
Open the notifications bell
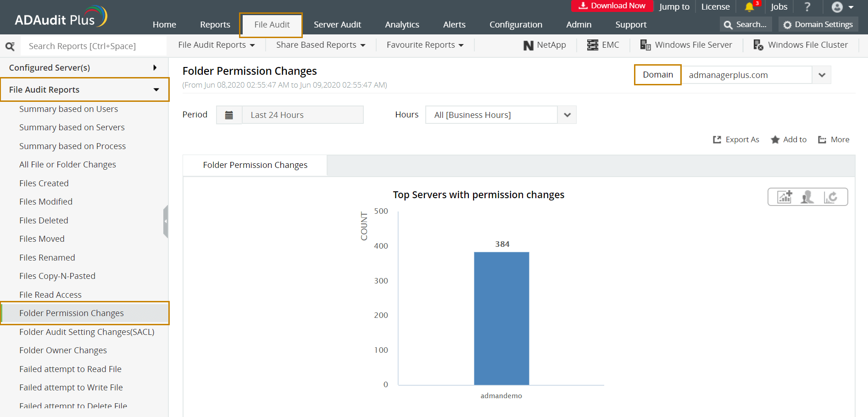point(749,7)
